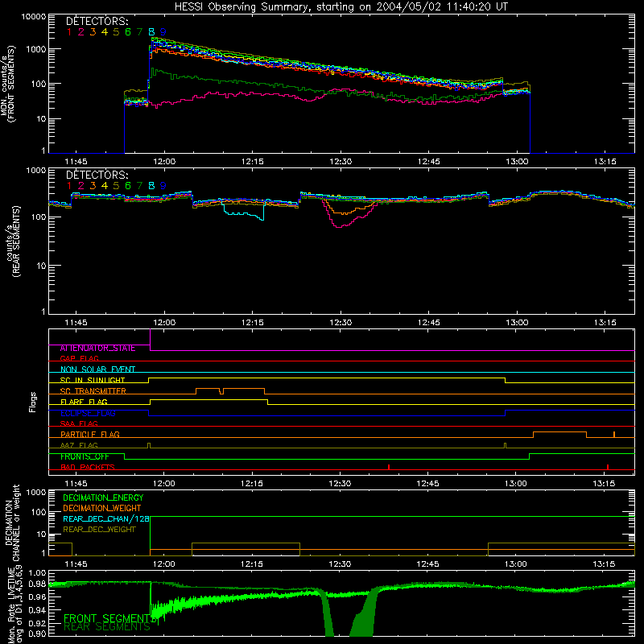Click orange detector 3 in rear segments legend
This screenshot has width=644, height=644.
coord(93,186)
